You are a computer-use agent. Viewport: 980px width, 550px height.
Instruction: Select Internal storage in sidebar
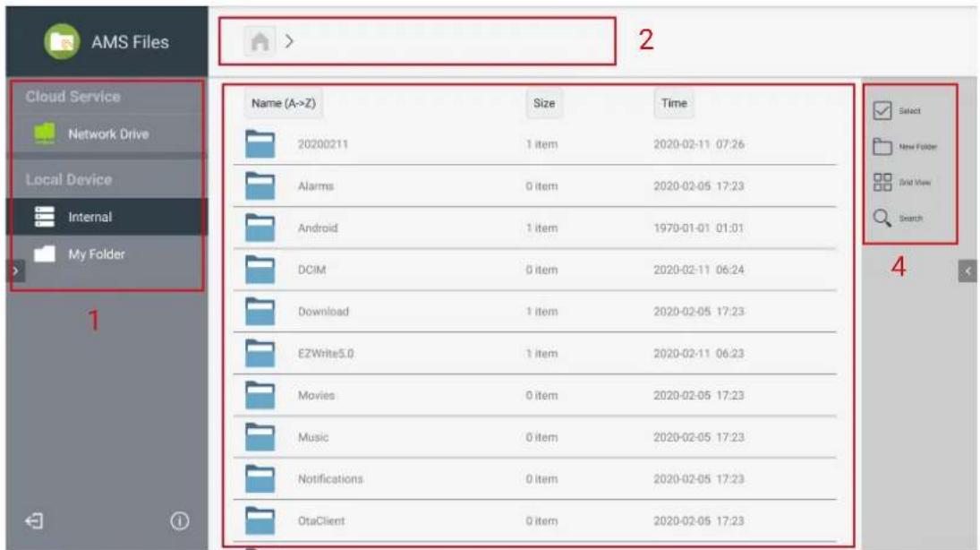click(107, 217)
